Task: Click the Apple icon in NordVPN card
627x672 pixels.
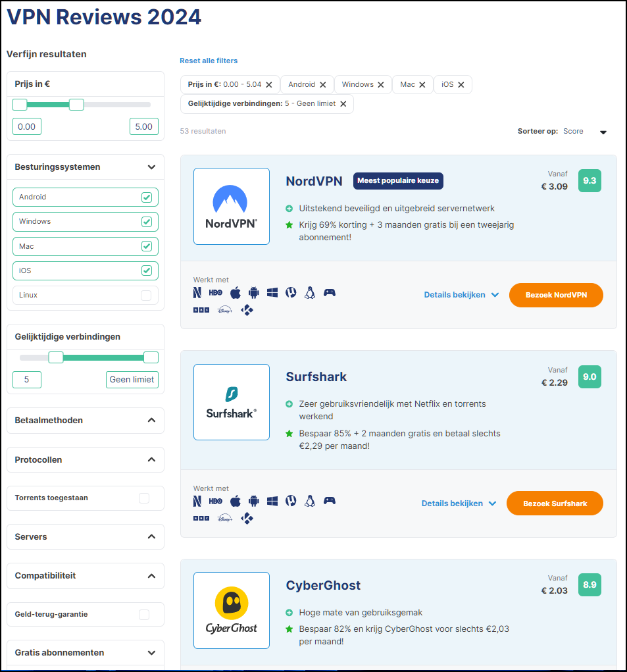Action: click(235, 293)
